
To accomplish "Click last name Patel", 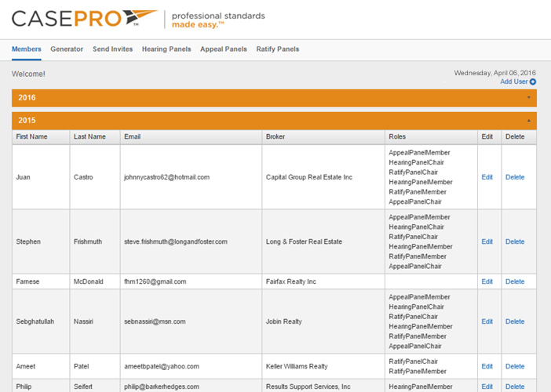I will coord(81,366).
